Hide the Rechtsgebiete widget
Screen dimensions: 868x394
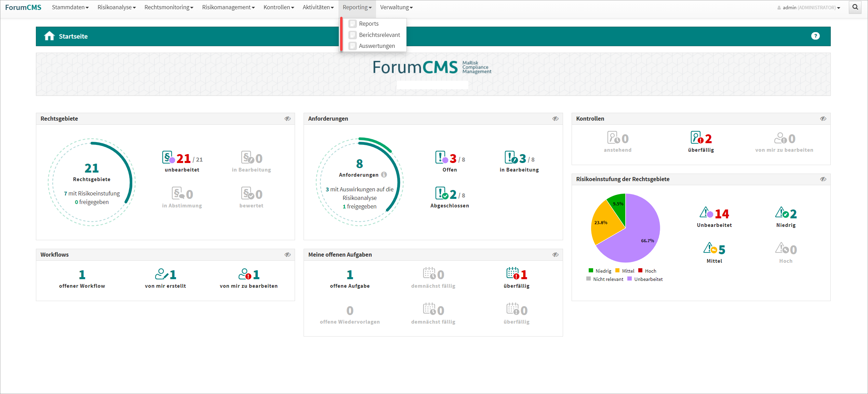(288, 119)
